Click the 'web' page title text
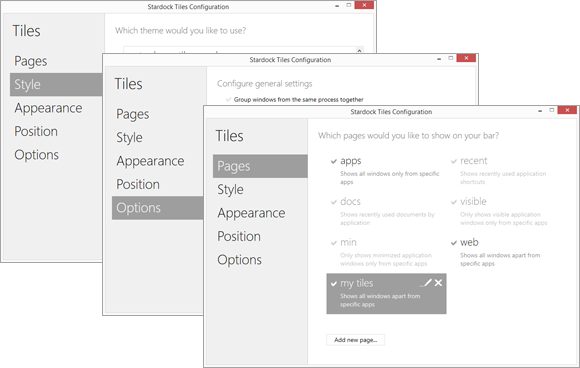 click(x=469, y=243)
